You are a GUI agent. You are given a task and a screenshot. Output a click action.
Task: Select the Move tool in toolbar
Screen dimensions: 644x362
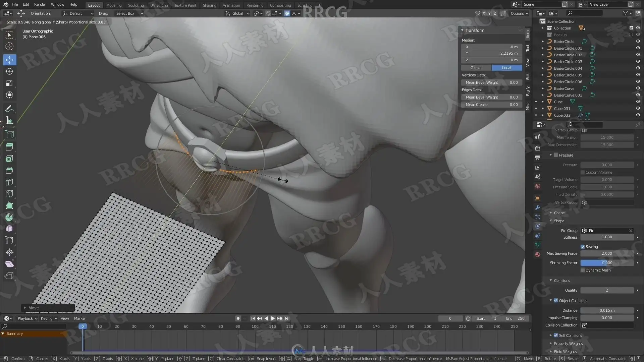click(9, 60)
